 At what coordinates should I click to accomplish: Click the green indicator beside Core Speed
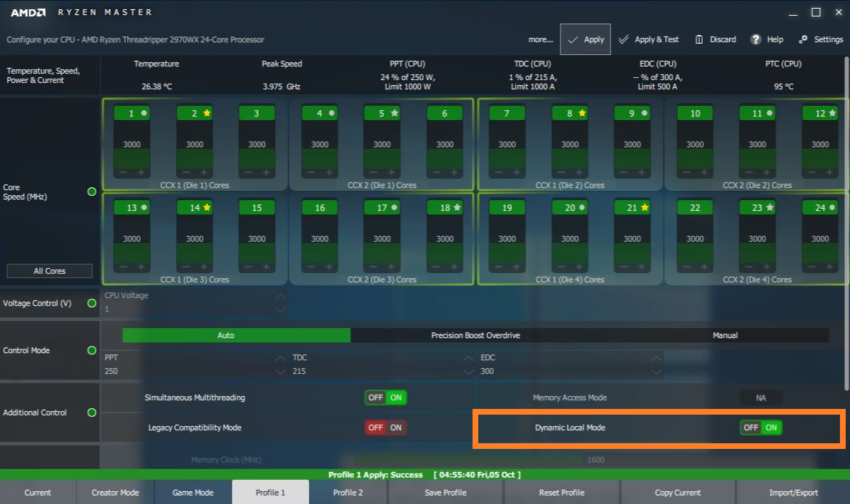(92, 192)
